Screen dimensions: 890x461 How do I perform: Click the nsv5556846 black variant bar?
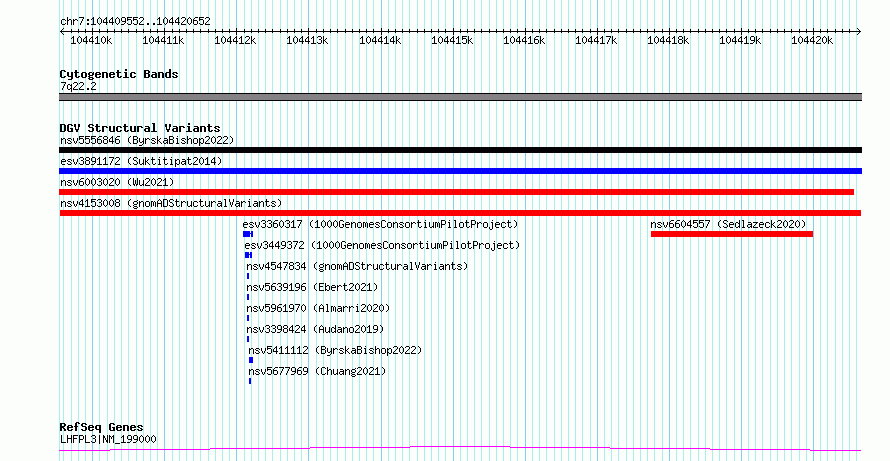[x=460, y=150]
